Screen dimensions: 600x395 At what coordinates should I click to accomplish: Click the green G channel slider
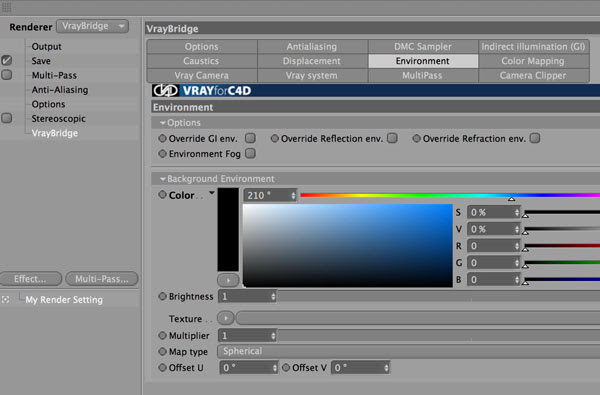[562, 263]
